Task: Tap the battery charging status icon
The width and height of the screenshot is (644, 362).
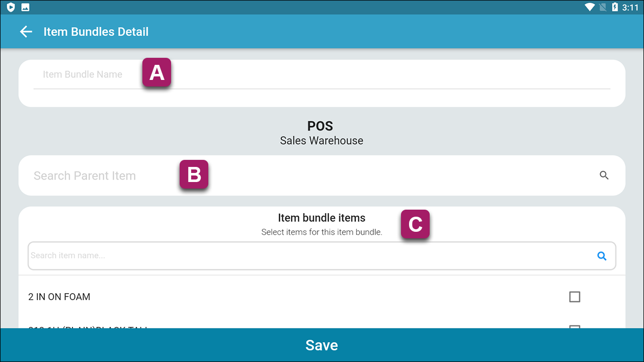Action: click(x=615, y=7)
